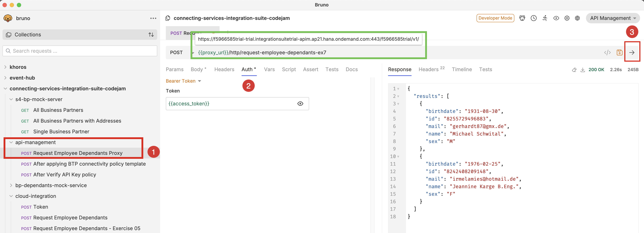
Task: Save the request with the disk icon
Action: pyautogui.click(x=619, y=52)
